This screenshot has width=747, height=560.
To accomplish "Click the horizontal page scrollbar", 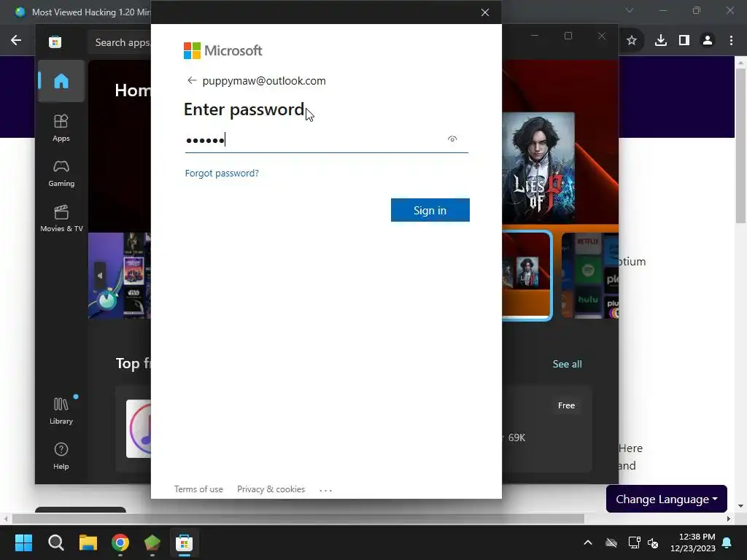I will [298, 518].
